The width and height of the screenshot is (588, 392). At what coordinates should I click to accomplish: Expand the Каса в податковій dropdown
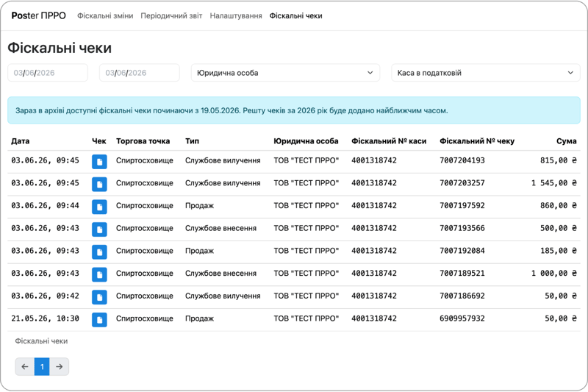coord(486,73)
